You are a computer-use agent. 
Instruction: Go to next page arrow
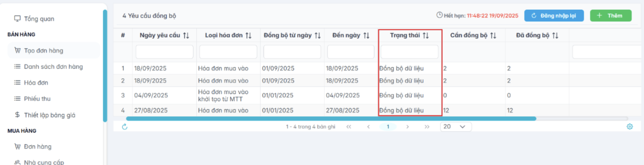pos(407,127)
